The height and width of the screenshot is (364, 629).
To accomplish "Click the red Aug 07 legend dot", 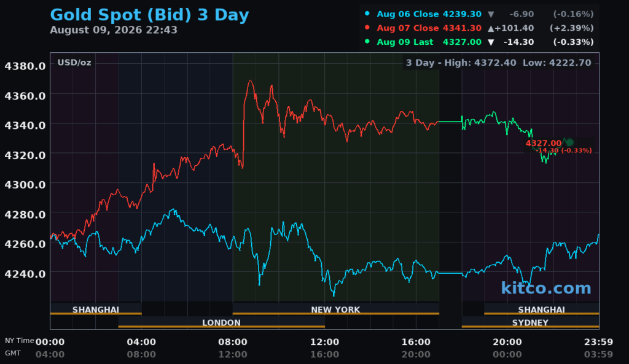I will 367,27.
